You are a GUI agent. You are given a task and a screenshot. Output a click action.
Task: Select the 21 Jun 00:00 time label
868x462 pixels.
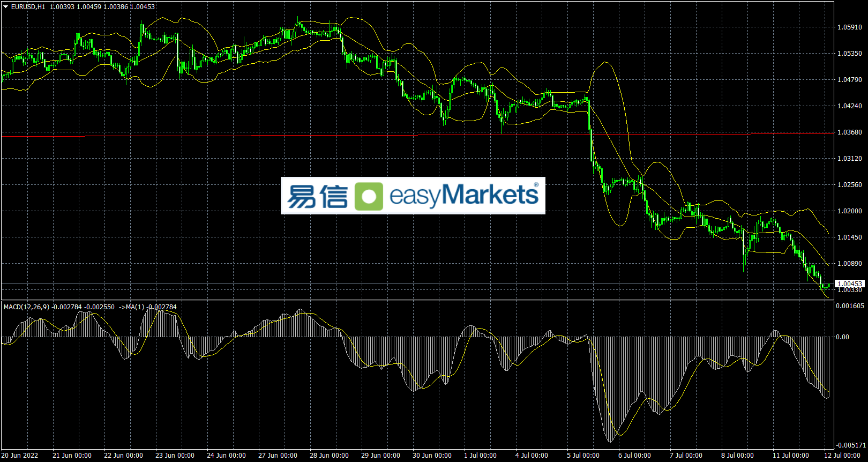coord(72,456)
